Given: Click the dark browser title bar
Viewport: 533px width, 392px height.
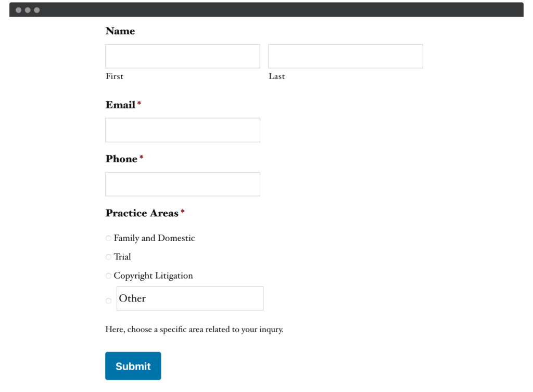Looking at the screenshot, I should (x=266, y=9).
